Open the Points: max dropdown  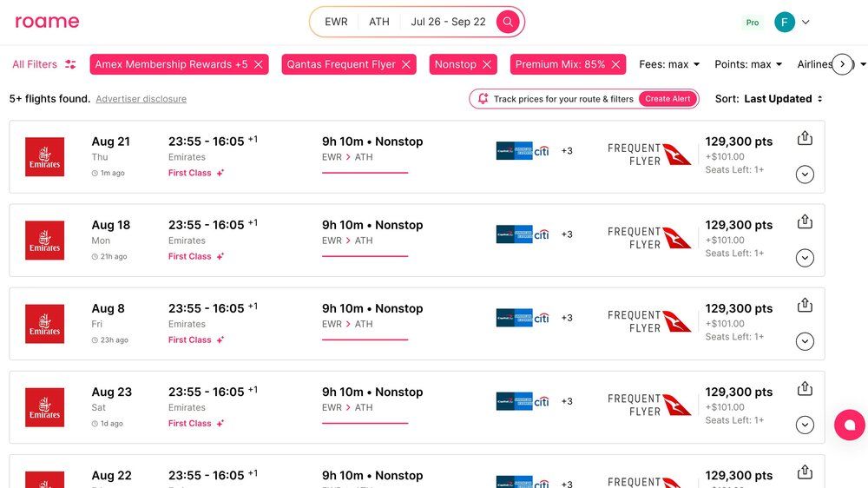tap(747, 64)
